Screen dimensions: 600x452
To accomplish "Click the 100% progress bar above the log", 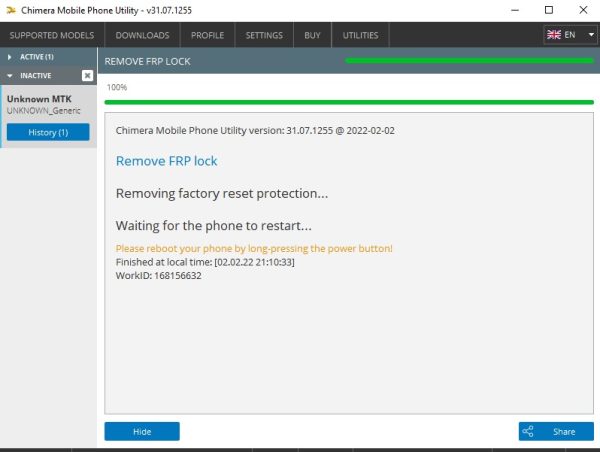I will pyautogui.click(x=349, y=102).
